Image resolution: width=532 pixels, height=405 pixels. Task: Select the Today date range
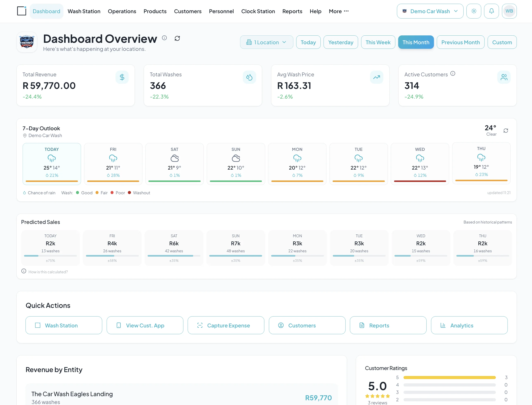pyautogui.click(x=308, y=42)
